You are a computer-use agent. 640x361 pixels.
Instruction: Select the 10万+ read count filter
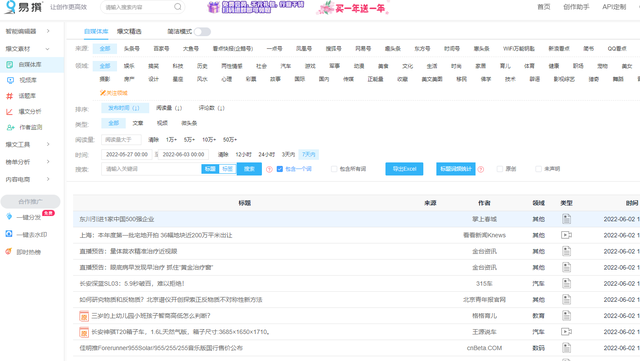[209, 140]
